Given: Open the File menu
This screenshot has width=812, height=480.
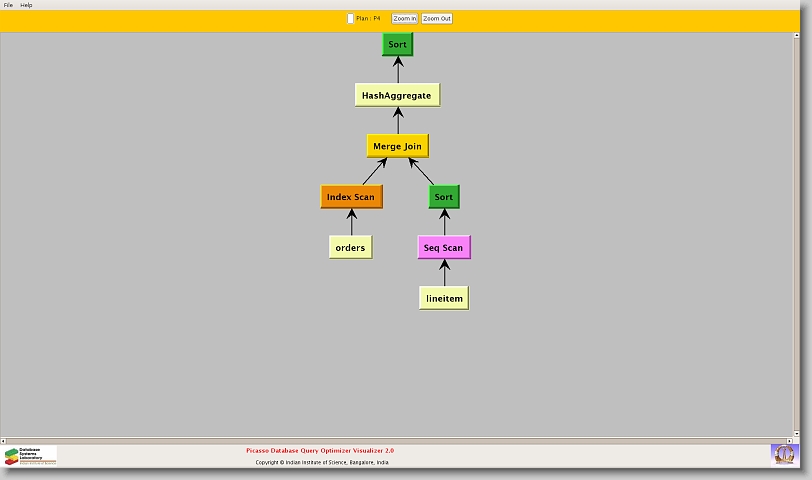Looking at the screenshot, I should (9, 5).
